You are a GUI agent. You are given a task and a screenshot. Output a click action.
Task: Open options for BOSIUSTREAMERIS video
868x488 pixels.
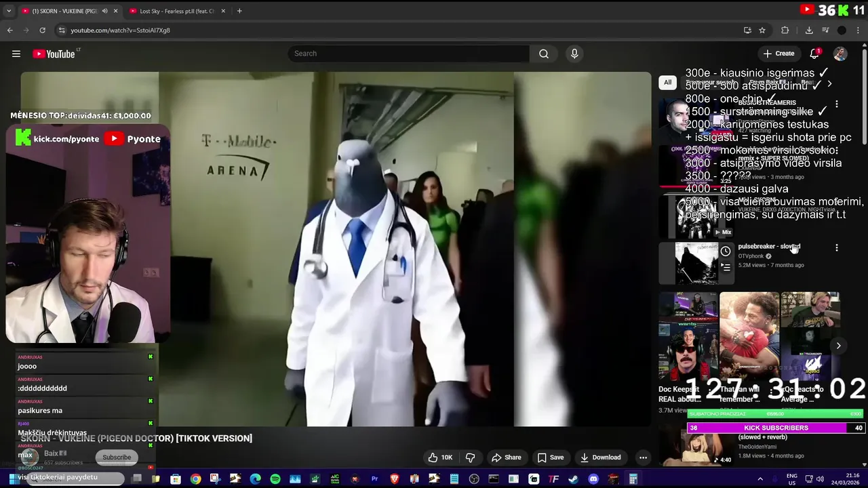pos(836,104)
